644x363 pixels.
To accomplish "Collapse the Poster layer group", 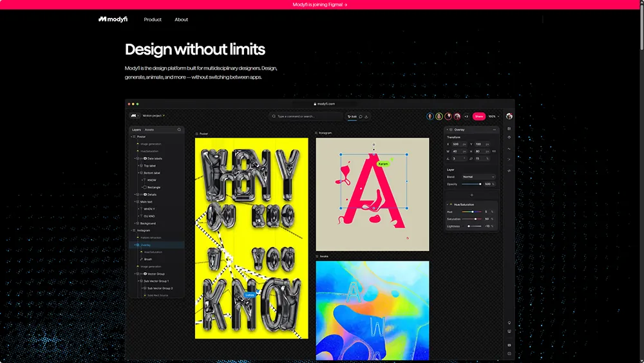I will point(131,136).
